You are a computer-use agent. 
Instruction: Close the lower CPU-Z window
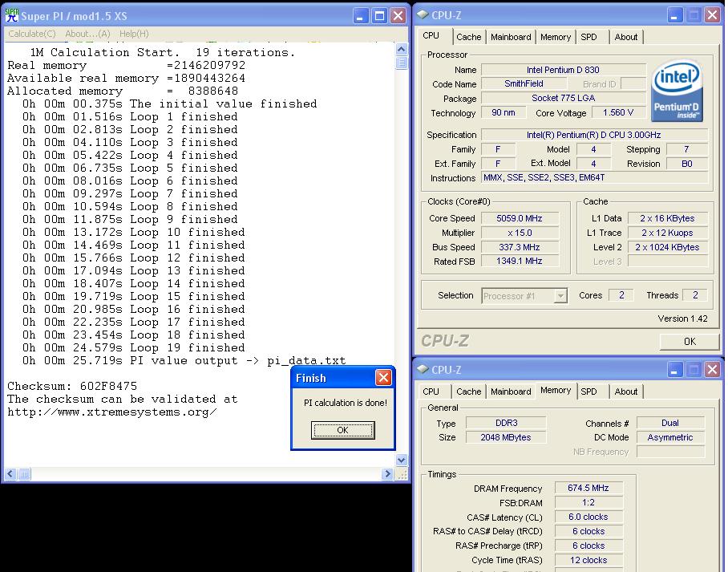coord(712,370)
